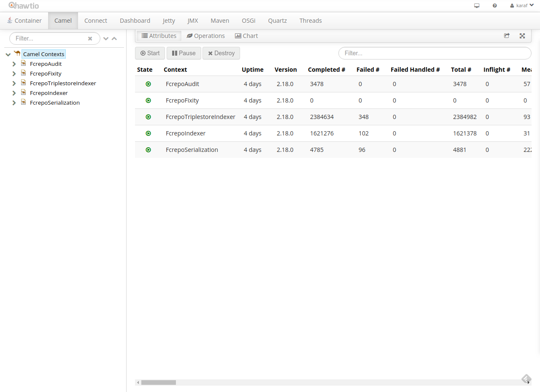Viewport: 540px width, 392px height.
Task: Click the Pause button
Action: coord(184,53)
